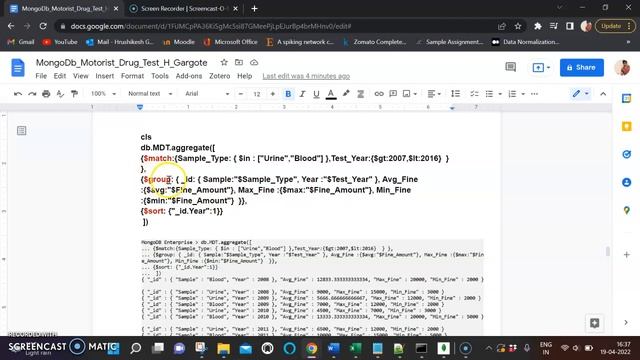Viewport: 640px width, 360px height.
Task: Click 'Last edit was 4 minutes ago' link
Action: pos(306,76)
